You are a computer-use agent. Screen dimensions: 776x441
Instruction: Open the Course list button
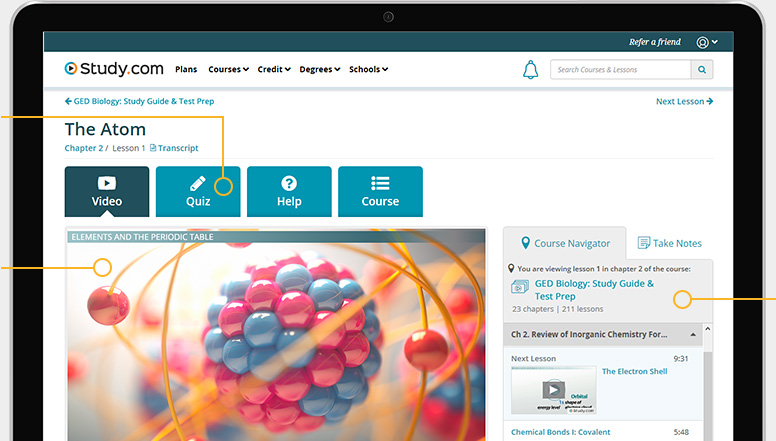coord(380,191)
